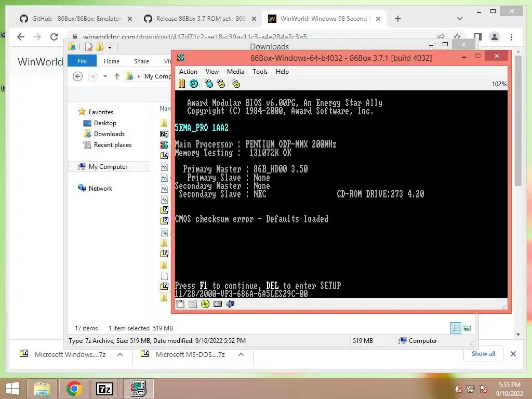The height and width of the screenshot is (399, 532).
Task: Select Network in Explorer navigation pane
Action: pyautogui.click(x=100, y=188)
